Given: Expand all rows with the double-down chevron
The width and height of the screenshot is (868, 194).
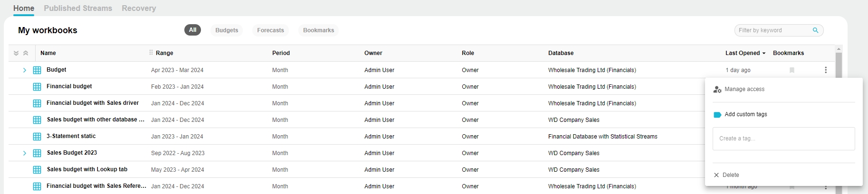Looking at the screenshot, I should 16,53.
